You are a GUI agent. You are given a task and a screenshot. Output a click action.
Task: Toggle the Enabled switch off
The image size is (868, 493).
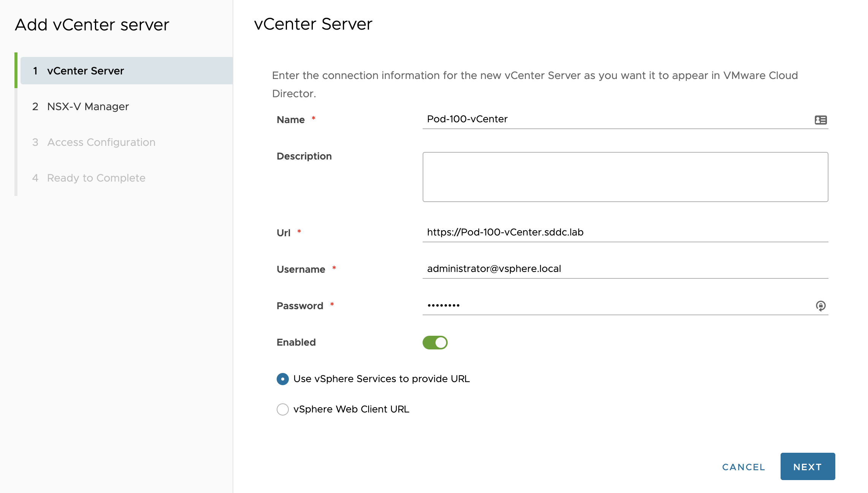click(x=435, y=343)
